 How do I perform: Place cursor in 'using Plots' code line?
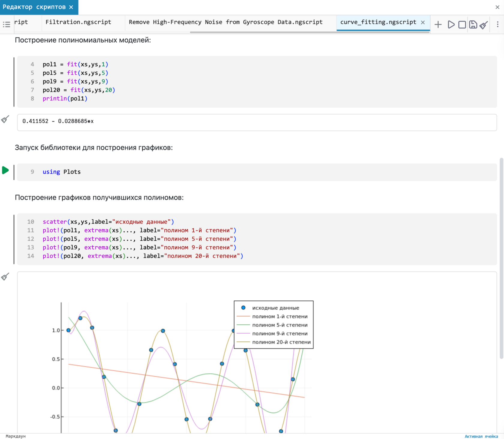(72, 172)
